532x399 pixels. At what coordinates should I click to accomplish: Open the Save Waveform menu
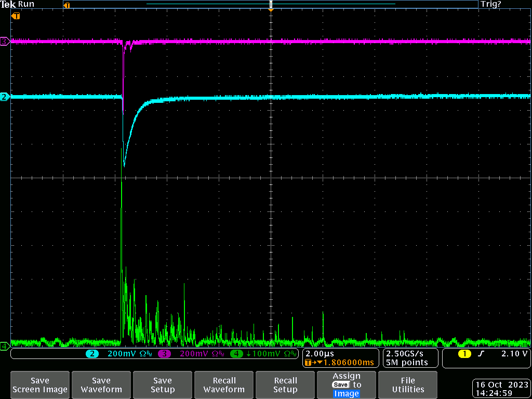(101, 385)
